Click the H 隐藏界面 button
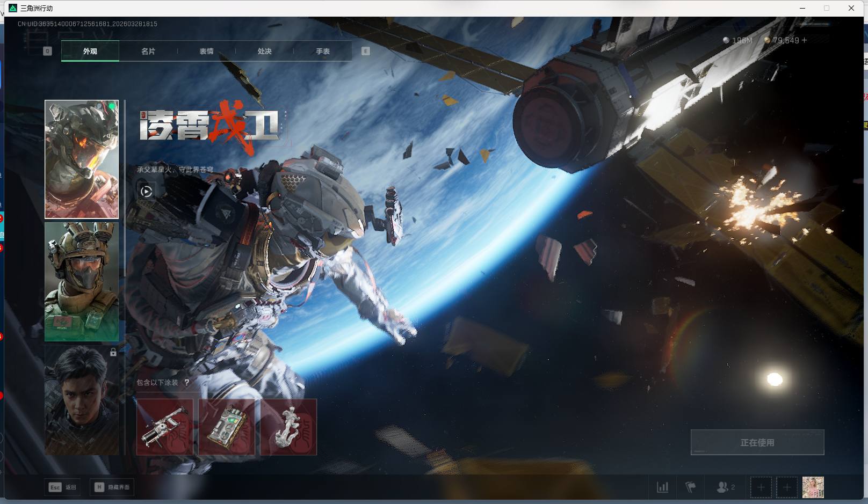The image size is (868, 504). [112, 487]
